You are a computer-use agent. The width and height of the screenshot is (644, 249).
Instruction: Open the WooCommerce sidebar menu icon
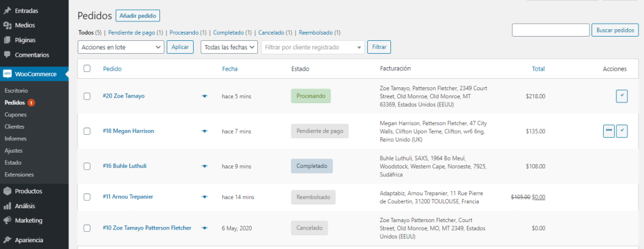click(7, 74)
